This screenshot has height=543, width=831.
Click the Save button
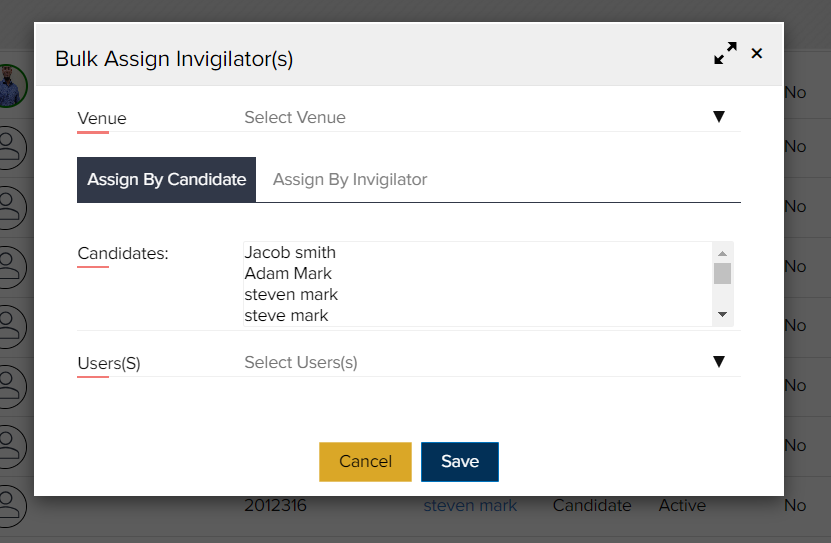click(460, 461)
